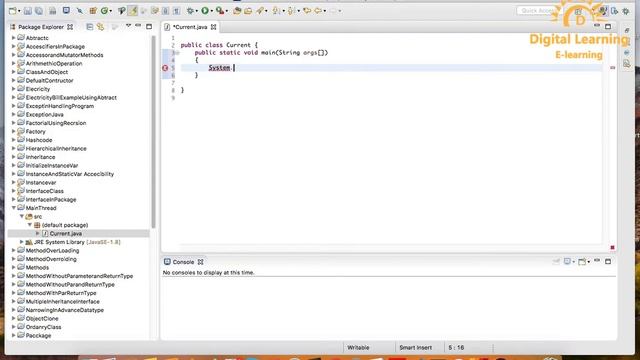The width and height of the screenshot is (640, 360).
Task: Click the Collapse All icon in Package Explorer
Action: tap(90, 27)
